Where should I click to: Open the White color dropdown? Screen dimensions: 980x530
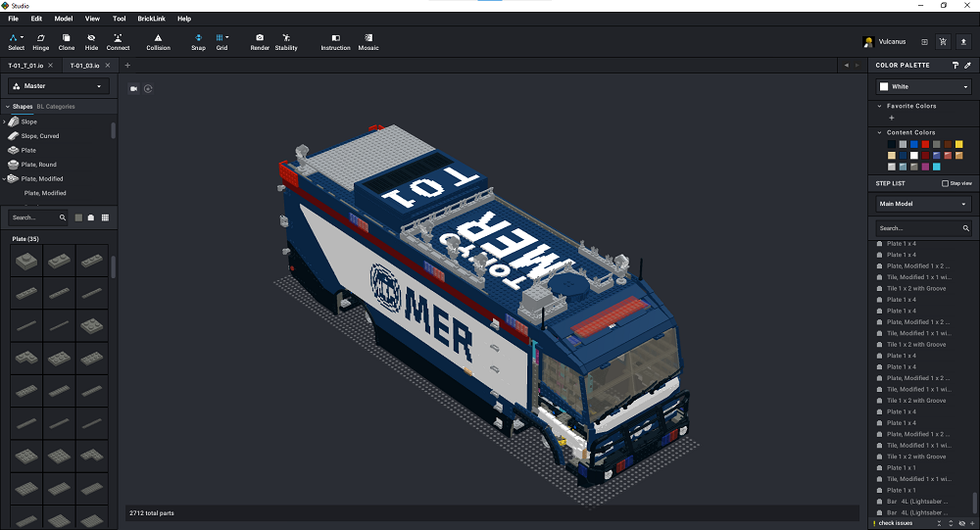(x=924, y=87)
